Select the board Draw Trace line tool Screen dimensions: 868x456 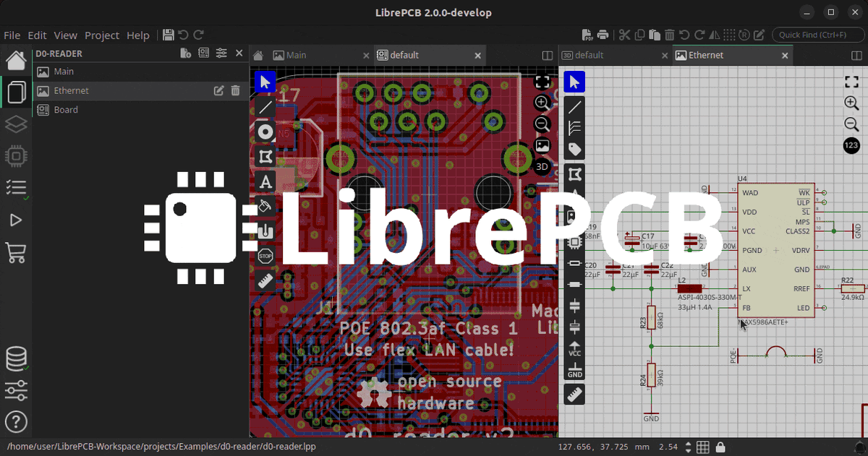pos(265,107)
